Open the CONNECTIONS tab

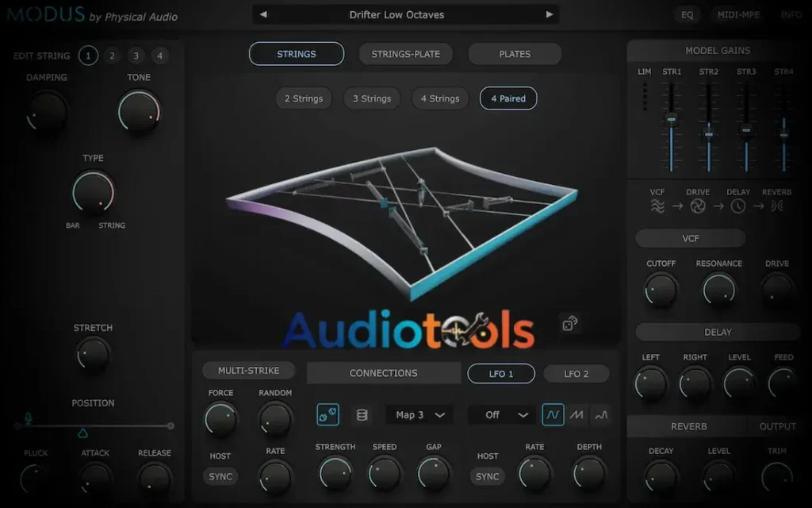tap(384, 373)
